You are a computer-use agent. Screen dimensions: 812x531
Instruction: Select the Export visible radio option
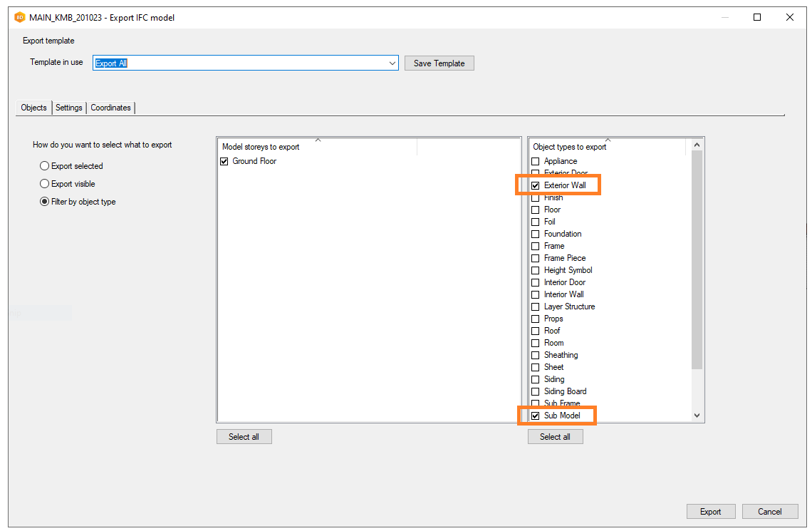coord(45,184)
